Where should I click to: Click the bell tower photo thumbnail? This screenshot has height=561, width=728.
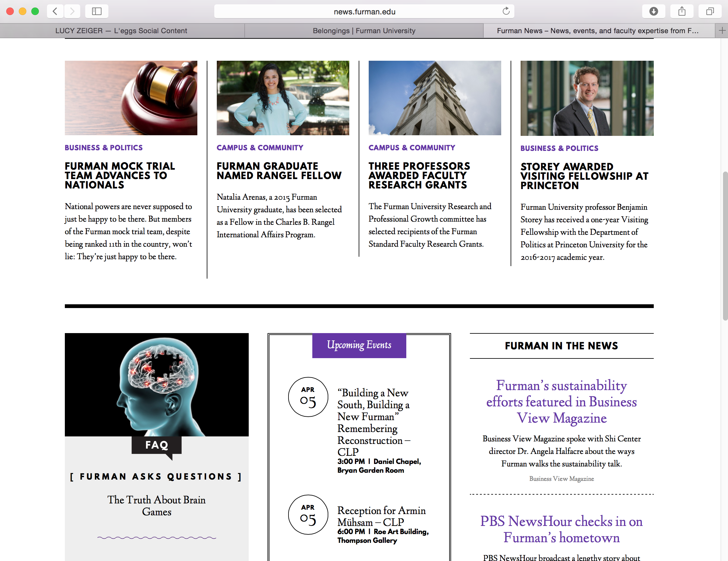435,98
